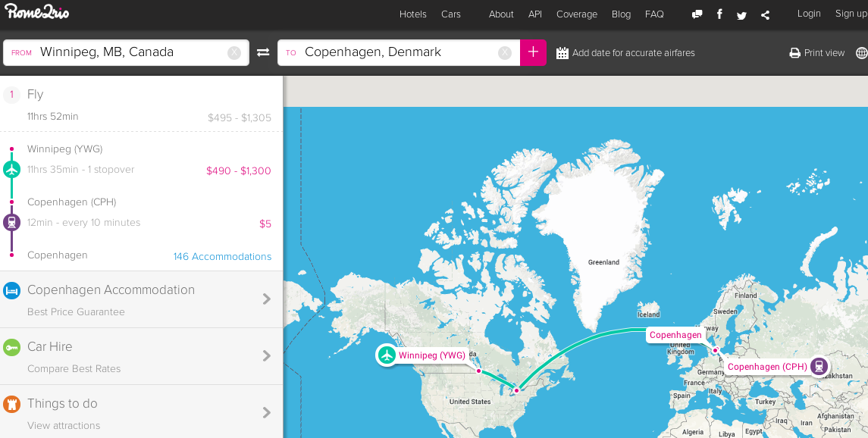The width and height of the screenshot is (868, 438).
Task: Open Coverage page
Action: click(577, 14)
